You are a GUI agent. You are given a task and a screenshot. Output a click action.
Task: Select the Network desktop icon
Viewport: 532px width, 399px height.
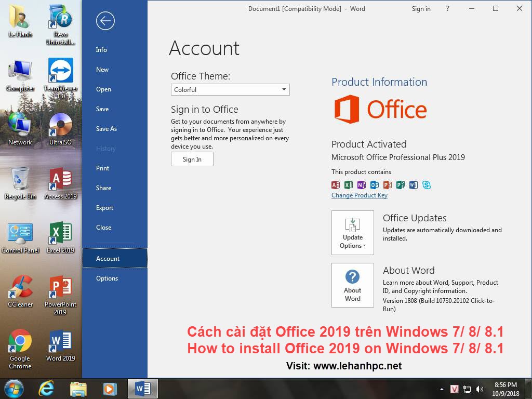pyautogui.click(x=20, y=129)
